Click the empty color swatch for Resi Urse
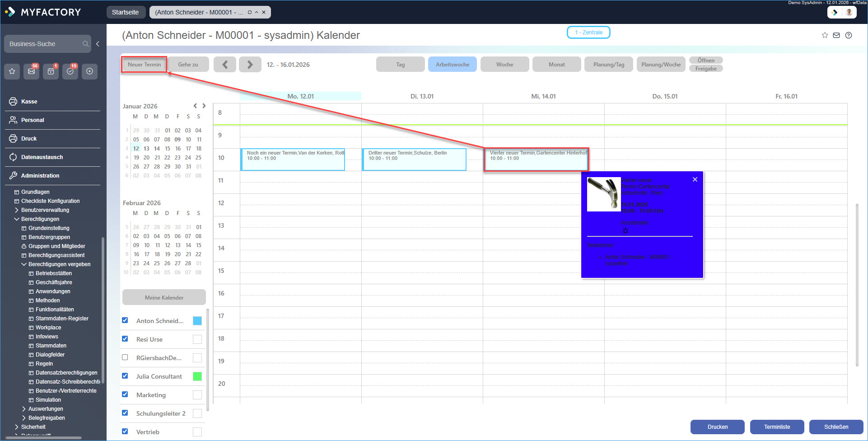The width and height of the screenshot is (868, 441). (197, 339)
